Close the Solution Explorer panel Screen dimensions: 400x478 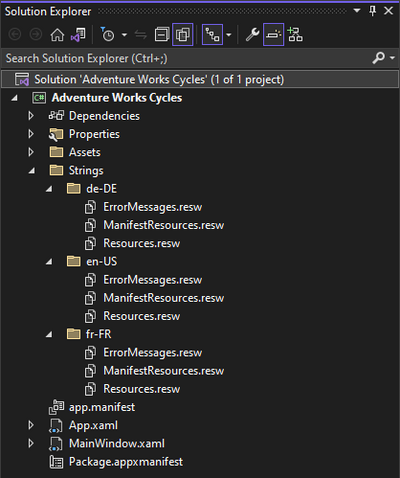388,11
